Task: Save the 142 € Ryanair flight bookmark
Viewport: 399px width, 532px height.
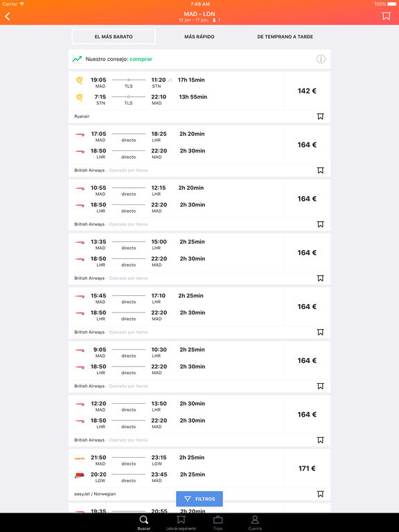Action: (320, 116)
